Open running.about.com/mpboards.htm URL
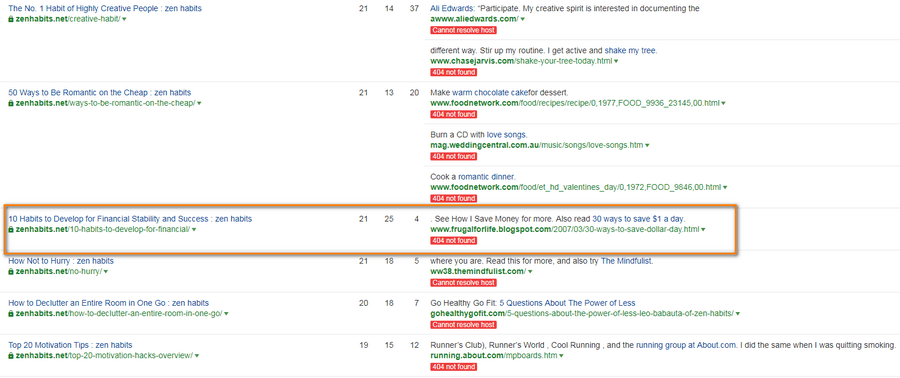Viewport: 900px width, 378px height. (494, 356)
